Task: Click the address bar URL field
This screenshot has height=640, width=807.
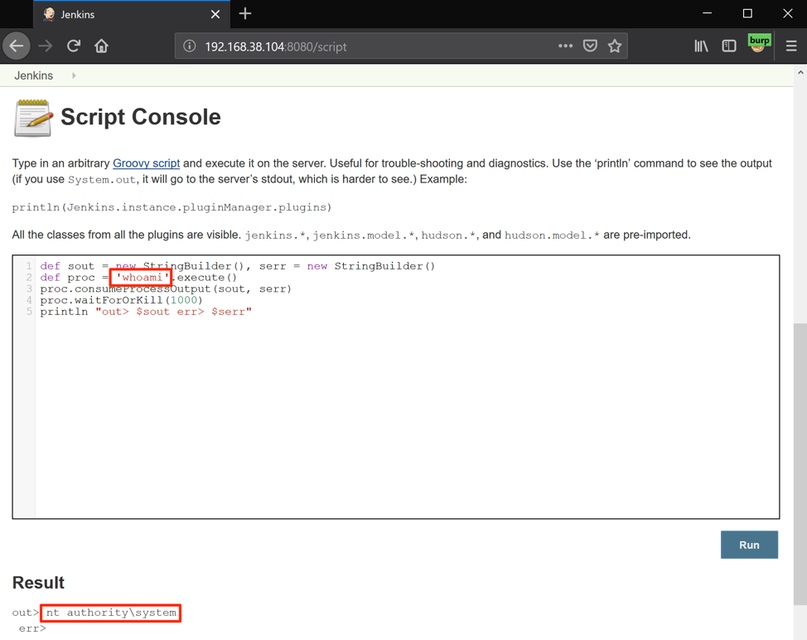Action: pos(370,46)
